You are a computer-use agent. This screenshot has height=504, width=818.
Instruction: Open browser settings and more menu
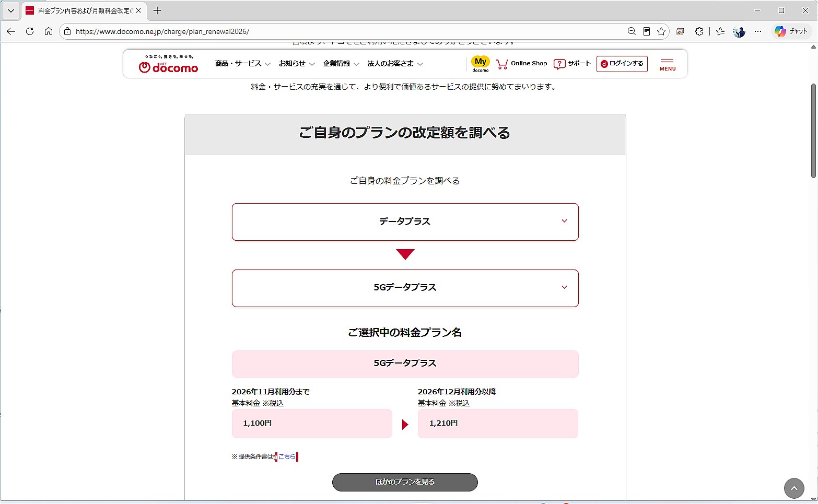pyautogui.click(x=758, y=31)
